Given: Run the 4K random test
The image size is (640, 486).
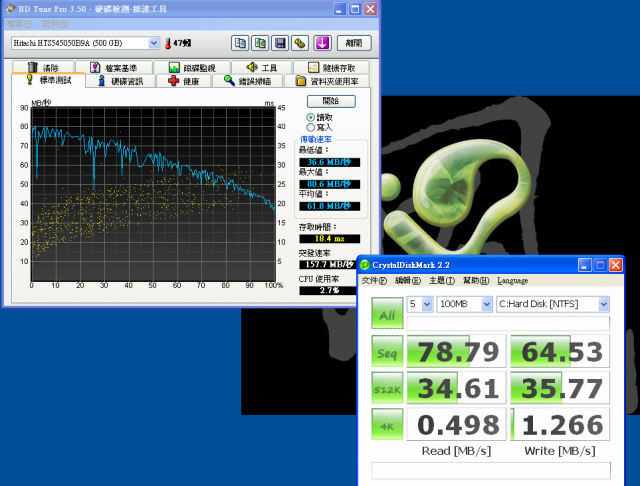Looking at the screenshot, I should tap(387, 425).
